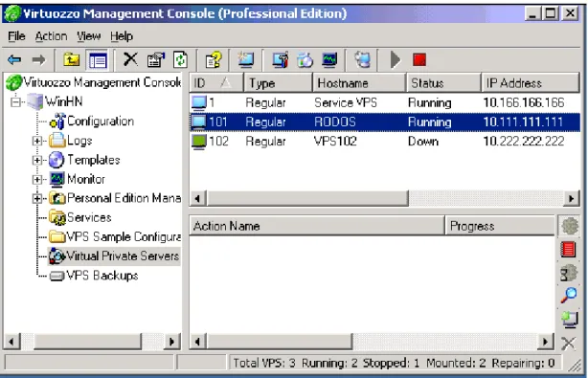Select Virtual Private Servers tree item
Image resolution: width=588 pixels, height=378 pixels.
(123, 256)
